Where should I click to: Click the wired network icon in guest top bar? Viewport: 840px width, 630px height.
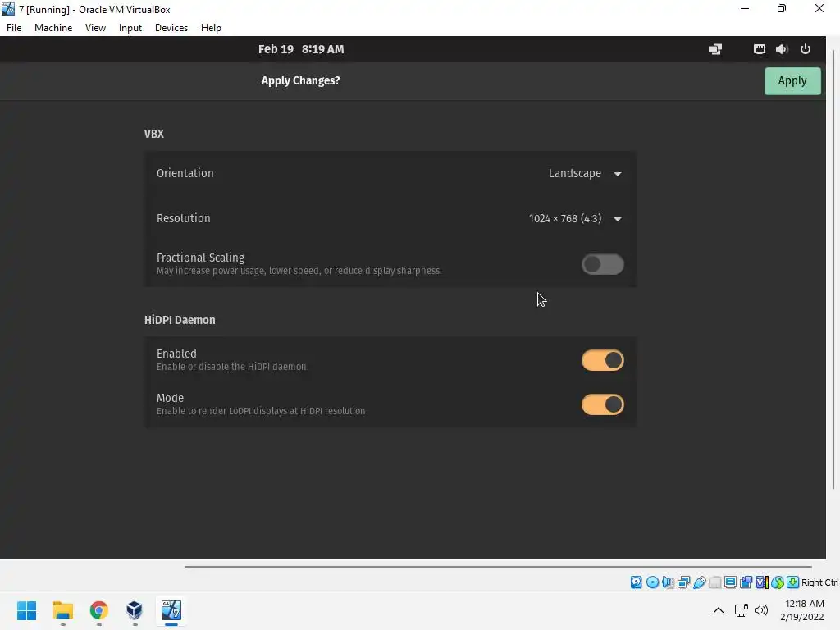point(759,49)
